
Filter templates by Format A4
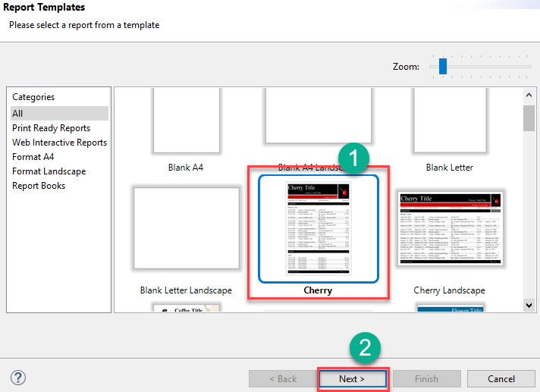click(33, 157)
